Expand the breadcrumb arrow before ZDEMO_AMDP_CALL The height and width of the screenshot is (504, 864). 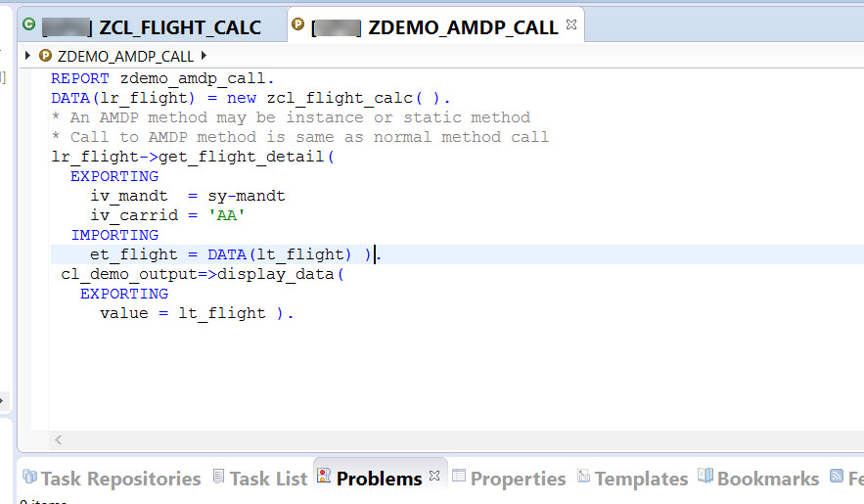[x=27, y=56]
